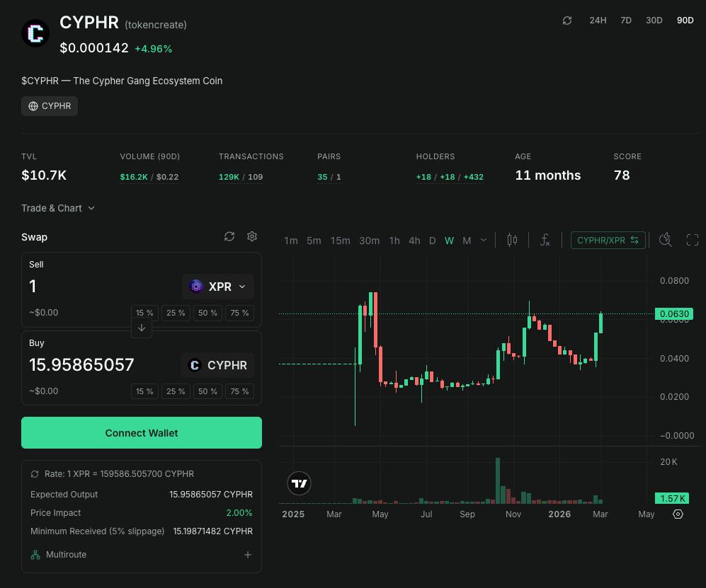
Task: Open chart axis settings gear
Action: click(x=678, y=514)
